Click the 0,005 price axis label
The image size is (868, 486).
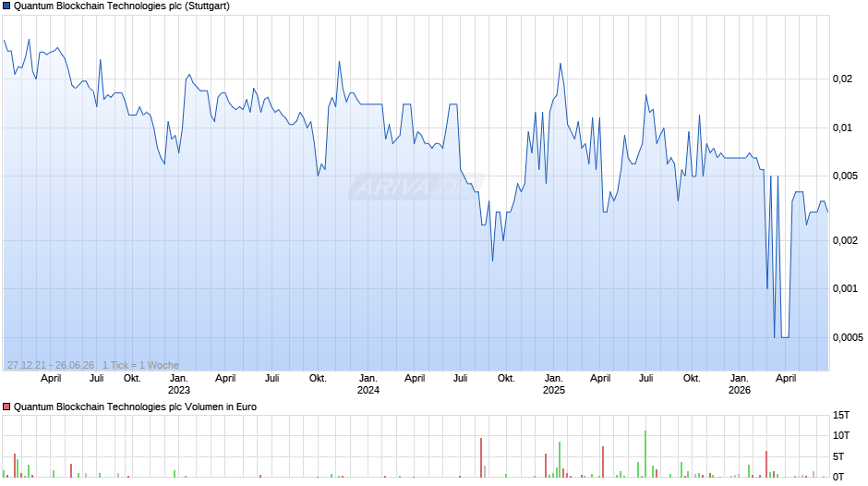845,176
